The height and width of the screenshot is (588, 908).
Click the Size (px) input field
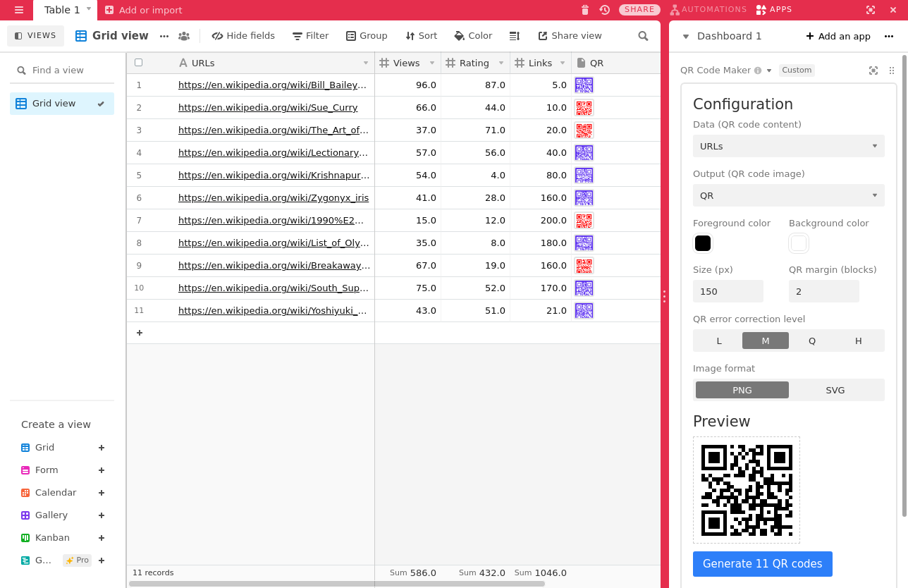[x=728, y=291]
